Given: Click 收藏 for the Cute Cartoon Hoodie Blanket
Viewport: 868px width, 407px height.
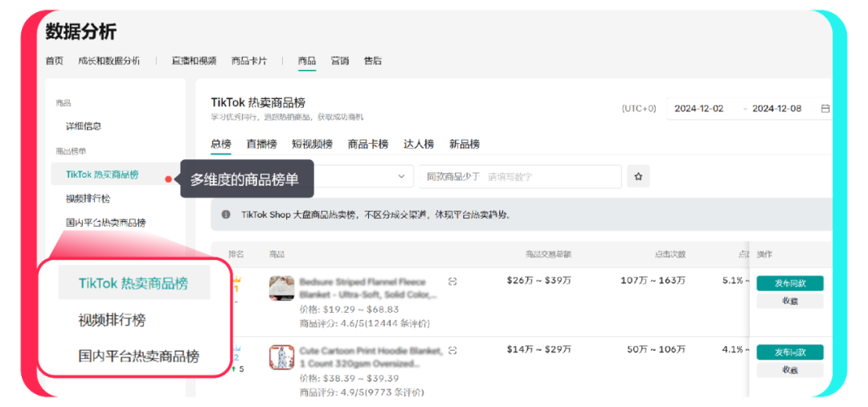Looking at the screenshot, I should click(x=790, y=370).
